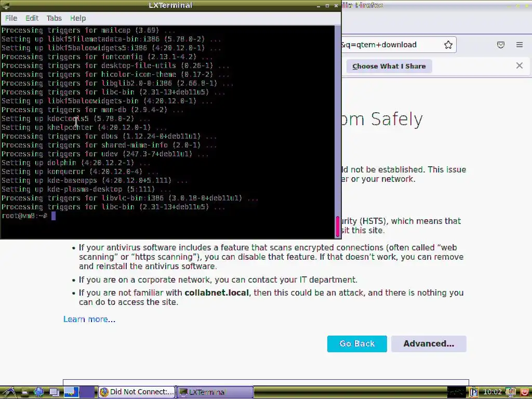
Task: Click the red power logout icon
Action: pyautogui.click(x=524, y=392)
